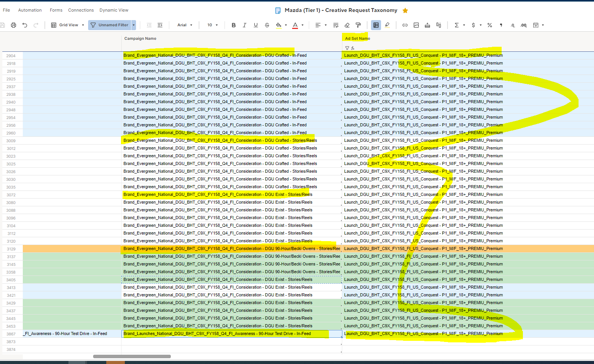
Task: Click the background fill color bucket
Action: pyautogui.click(x=278, y=25)
